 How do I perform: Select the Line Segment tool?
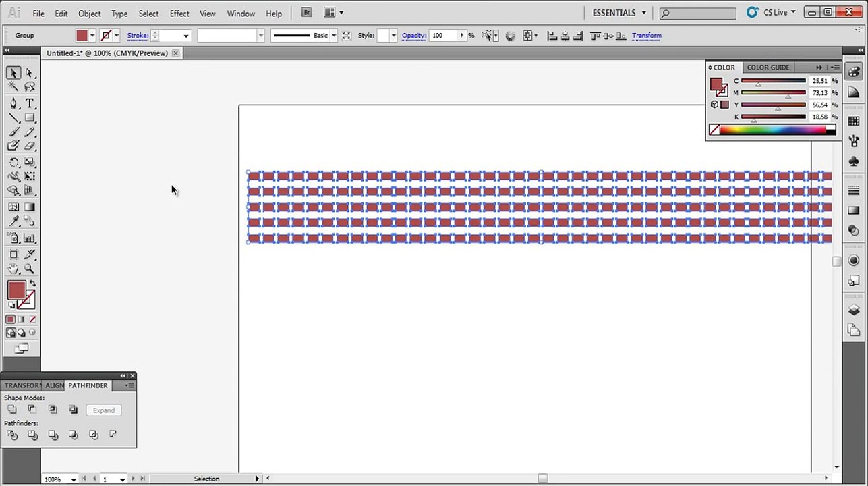pyautogui.click(x=13, y=118)
